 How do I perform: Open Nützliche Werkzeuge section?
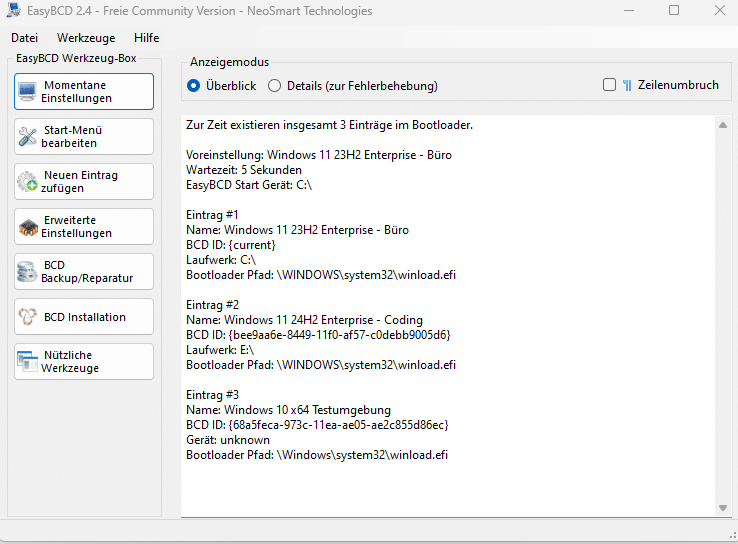(84, 361)
